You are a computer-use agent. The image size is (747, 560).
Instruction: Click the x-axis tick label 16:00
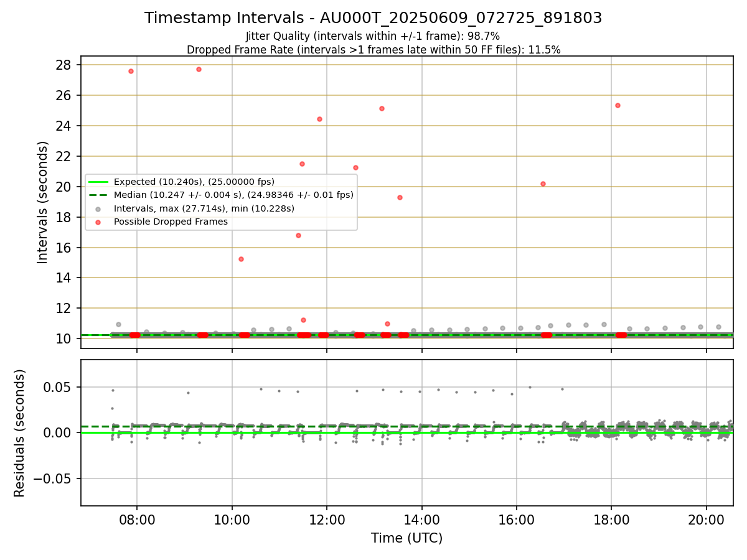click(517, 520)
